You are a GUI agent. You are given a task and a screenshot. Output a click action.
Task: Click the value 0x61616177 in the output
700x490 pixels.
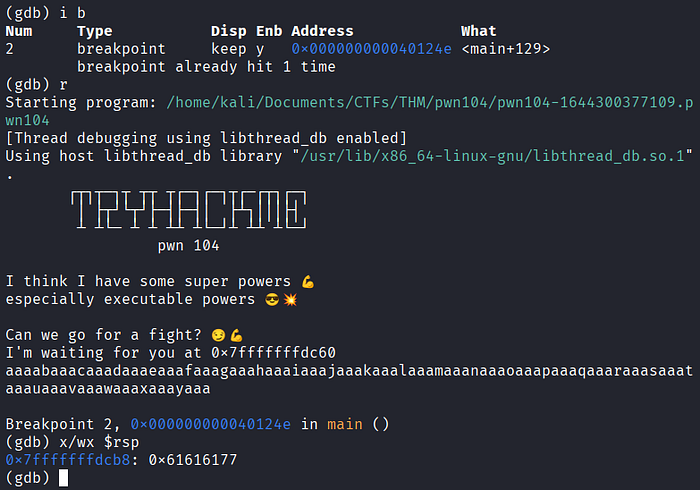pos(193,460)
